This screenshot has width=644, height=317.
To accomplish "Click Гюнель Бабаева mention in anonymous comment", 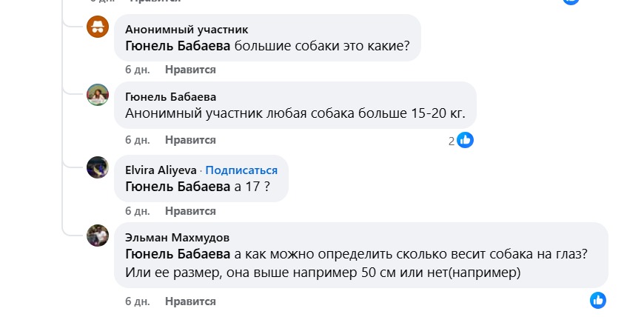I will coord(178,47).
